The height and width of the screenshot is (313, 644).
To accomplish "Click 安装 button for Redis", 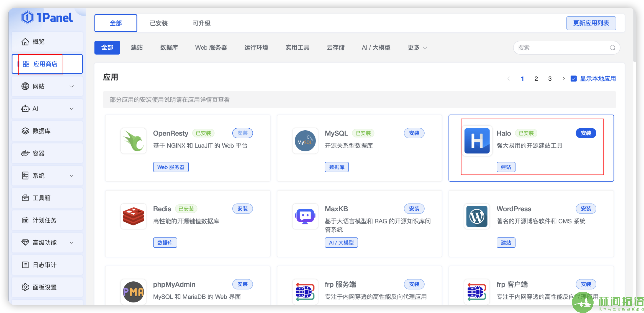I will coord(243,209).
